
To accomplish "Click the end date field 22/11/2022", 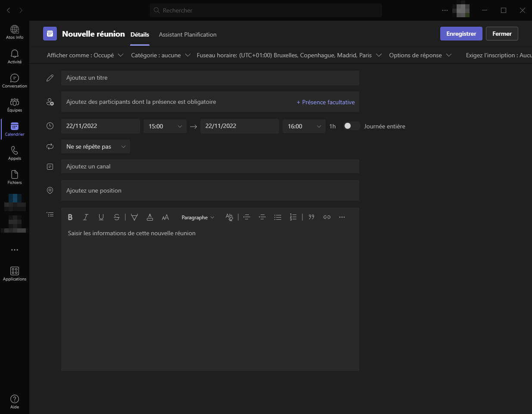I will (240, 126).
